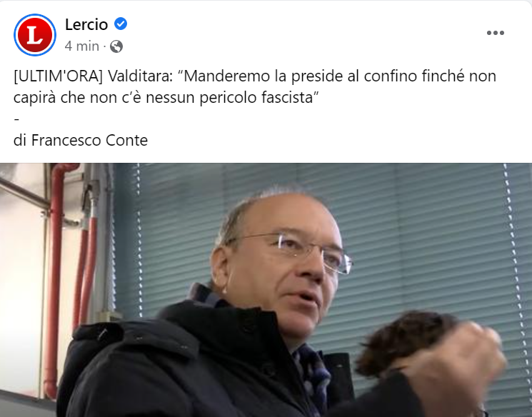Click the 'di Francesco Conte' byline text
This screenshot has height=417, width=532.
81,140
